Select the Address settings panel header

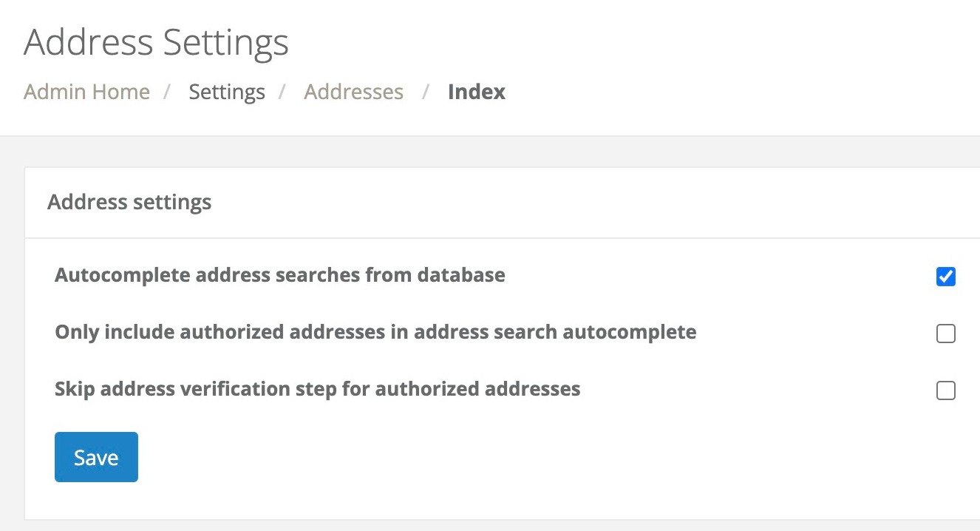click(129, 203)
